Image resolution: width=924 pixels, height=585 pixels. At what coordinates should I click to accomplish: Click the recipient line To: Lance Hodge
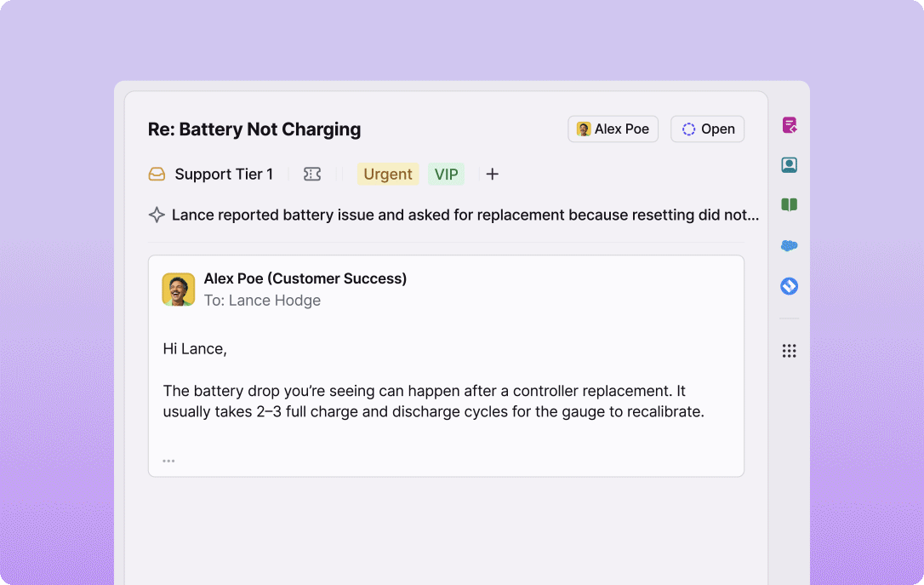tap(262, 301)
